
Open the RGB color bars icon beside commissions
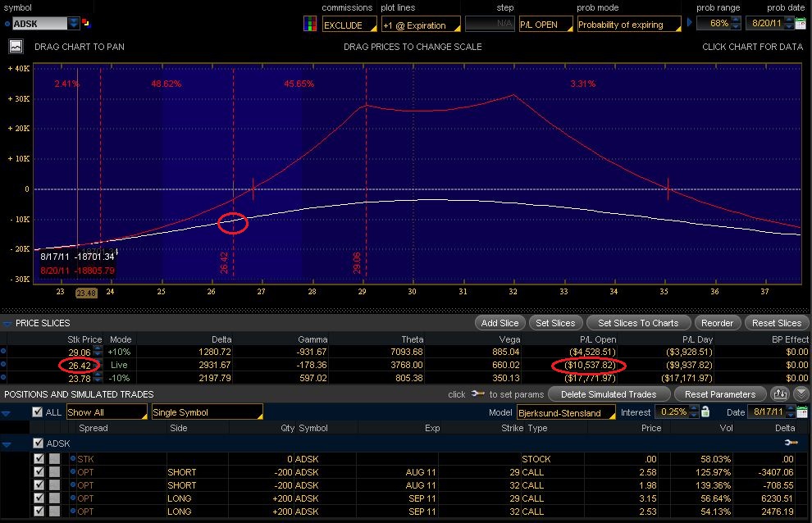(310, 24)
